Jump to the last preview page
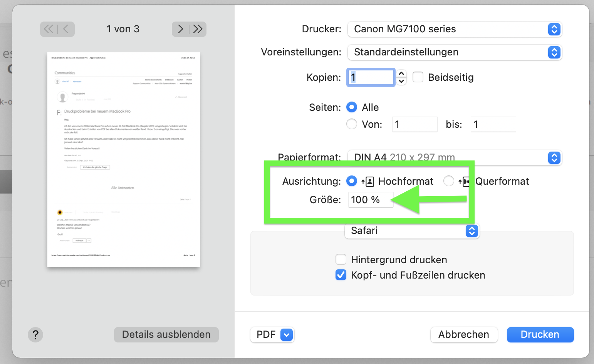The height and width of the screenshot is (364, 594). point(198,29)
